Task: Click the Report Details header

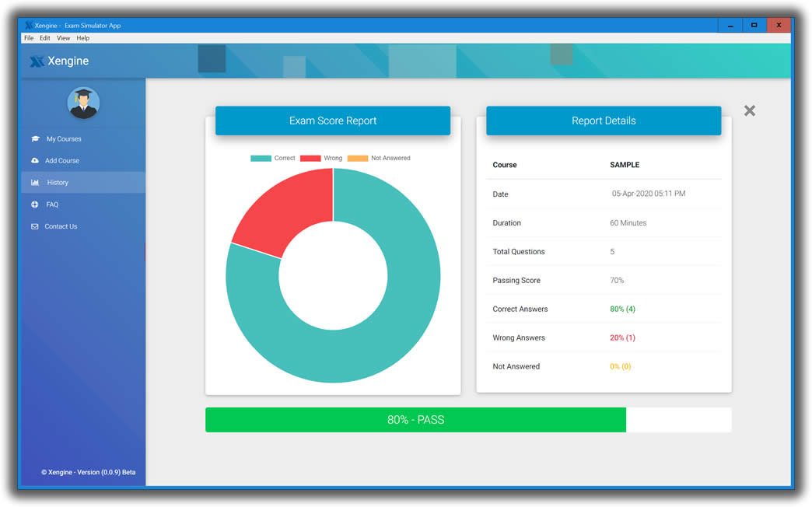Action: pos(604,121)
